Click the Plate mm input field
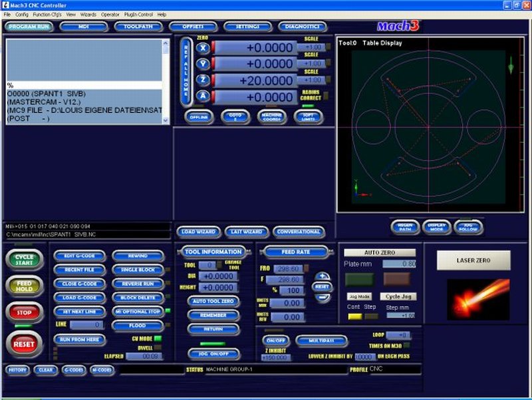Screen dimensions: 532x400 [399, 264]
